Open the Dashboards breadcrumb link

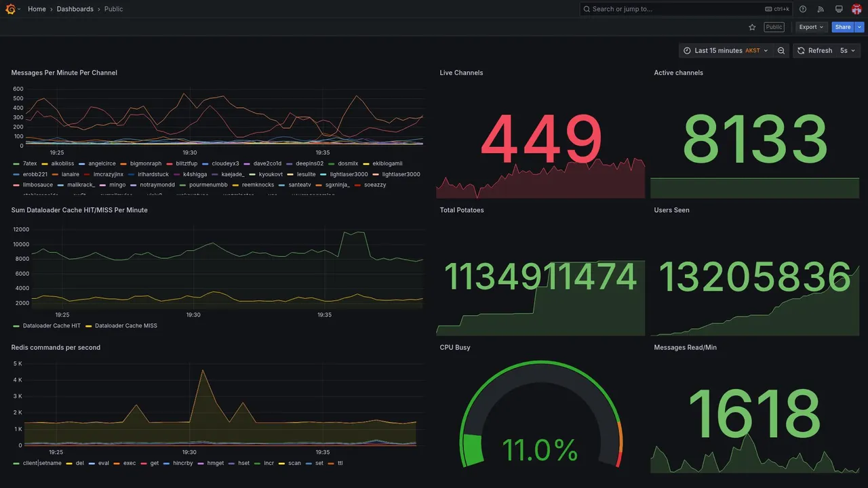(x=75, y=9)
